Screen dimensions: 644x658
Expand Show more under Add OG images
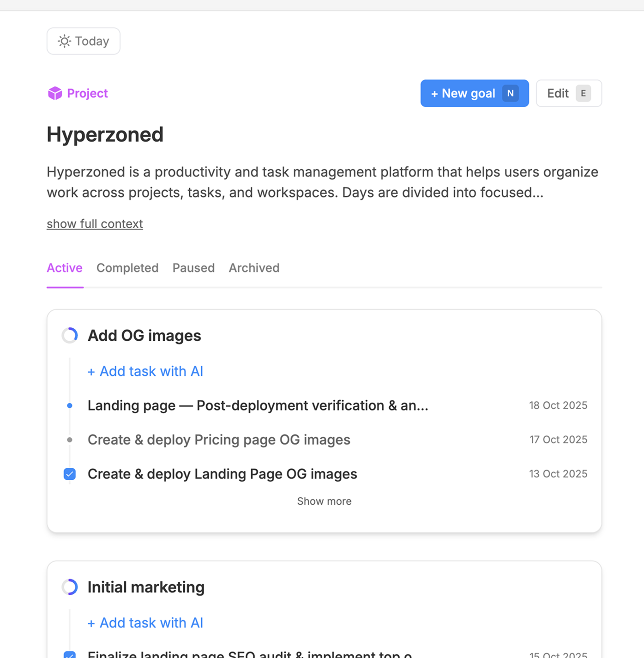coord(324,501)
